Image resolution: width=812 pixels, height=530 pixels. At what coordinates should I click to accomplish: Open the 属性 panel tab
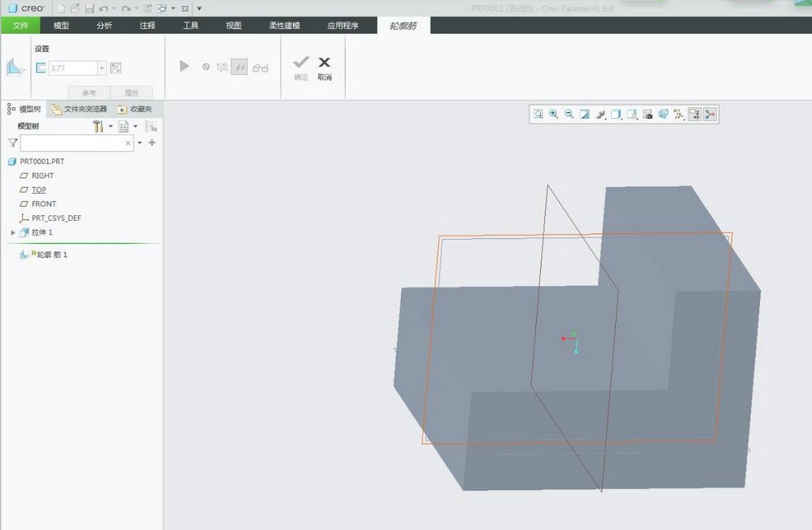tap(131, 92)
